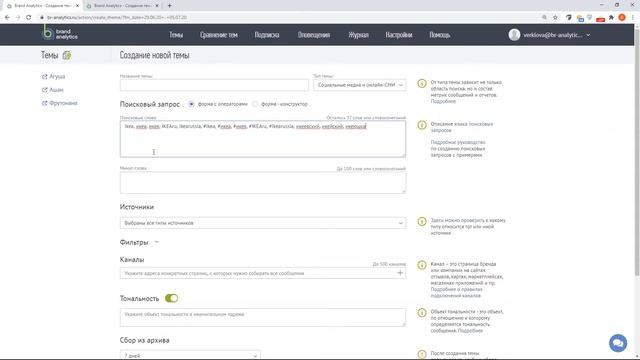Viewport: 640px width, 360px height.
Task: Click the info icon beside tonality description
Action: pos(422,313)
